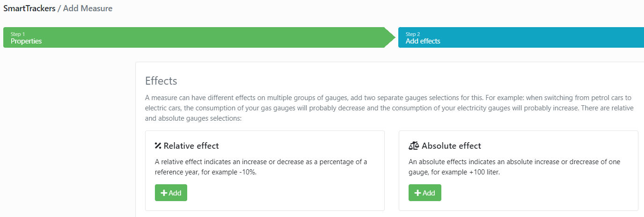Click the percent icon beside Relative effect
The height and width of the screenshot is (217, 644).
[158, 146]
